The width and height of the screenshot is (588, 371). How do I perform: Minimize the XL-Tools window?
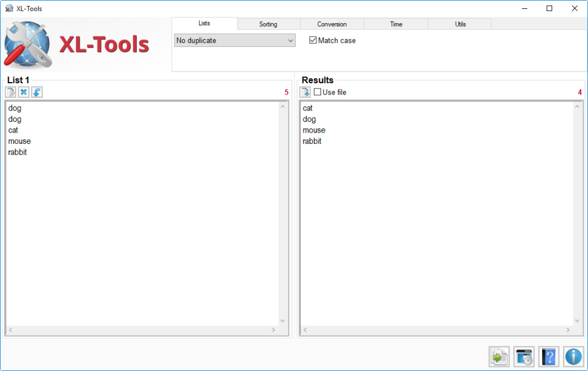point(525,8)
